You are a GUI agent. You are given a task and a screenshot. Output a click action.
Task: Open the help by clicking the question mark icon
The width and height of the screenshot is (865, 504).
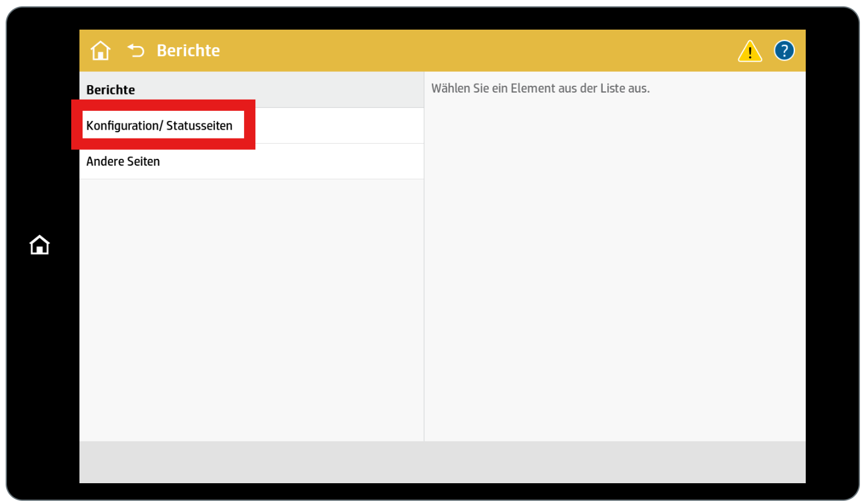pyautogui.click(x=784, y=50)
